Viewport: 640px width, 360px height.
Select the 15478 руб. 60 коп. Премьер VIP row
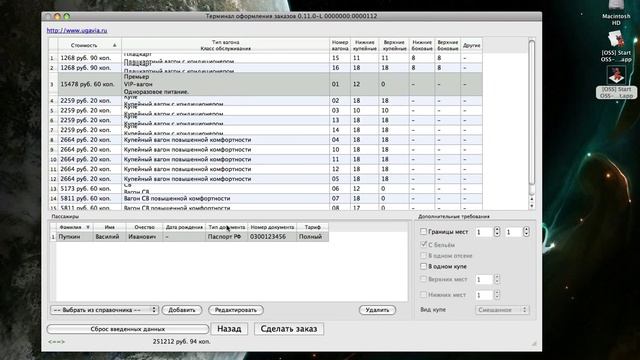(x=265, y=84)
